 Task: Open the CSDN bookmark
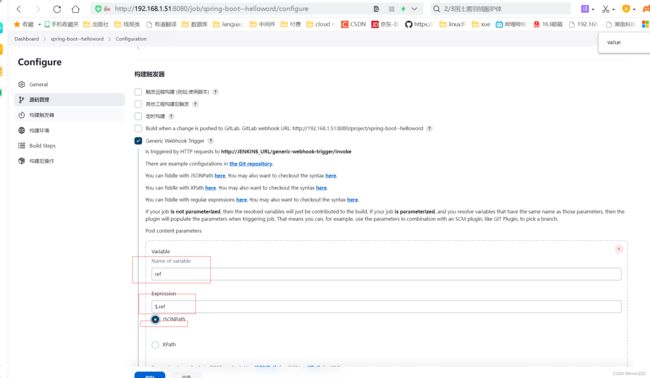tap(354, 24)
